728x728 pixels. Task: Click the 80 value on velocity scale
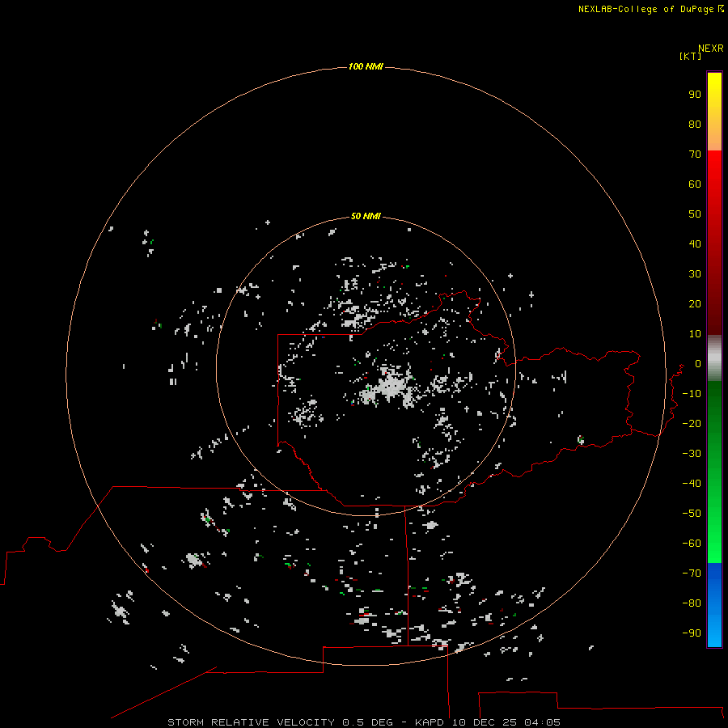tap(695, 125)
